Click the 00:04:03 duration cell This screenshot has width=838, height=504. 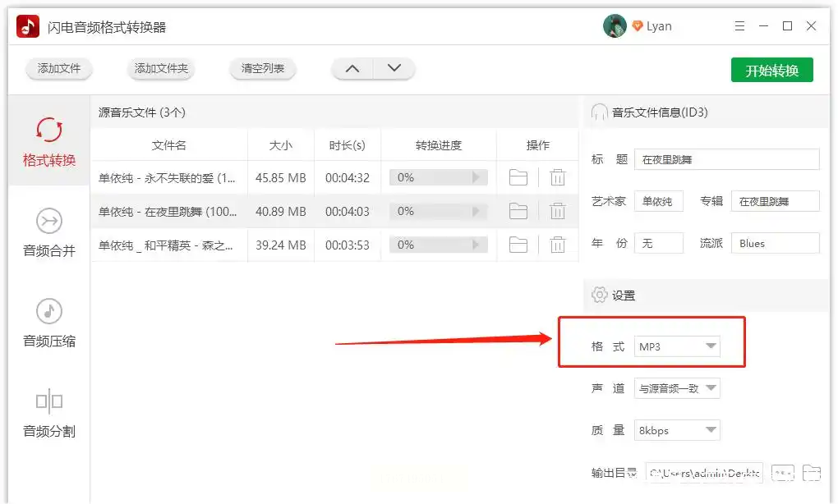pyautogui.click(x=347, y=212)
